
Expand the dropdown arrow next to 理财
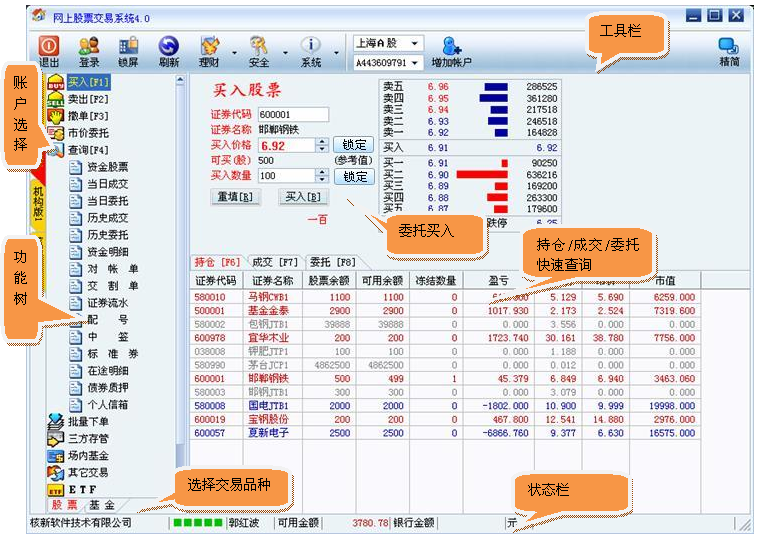[234, 53]
